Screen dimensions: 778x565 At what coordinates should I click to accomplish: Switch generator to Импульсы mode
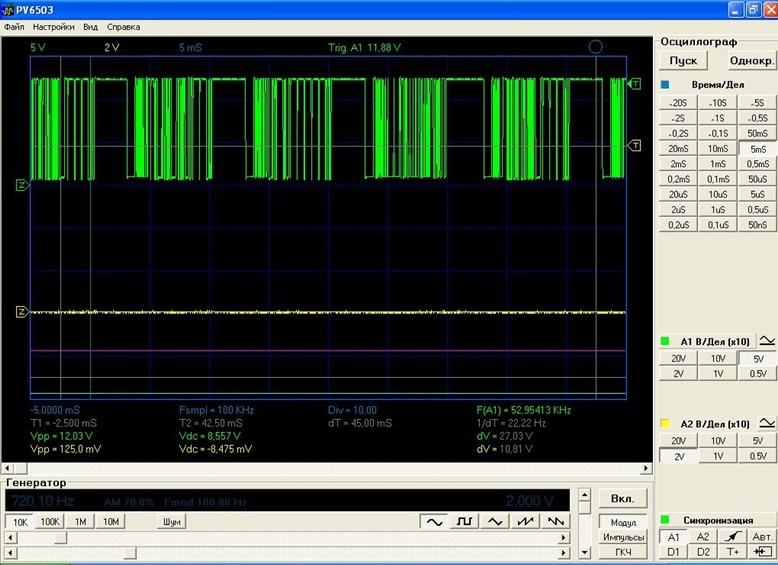click(623, 537)
